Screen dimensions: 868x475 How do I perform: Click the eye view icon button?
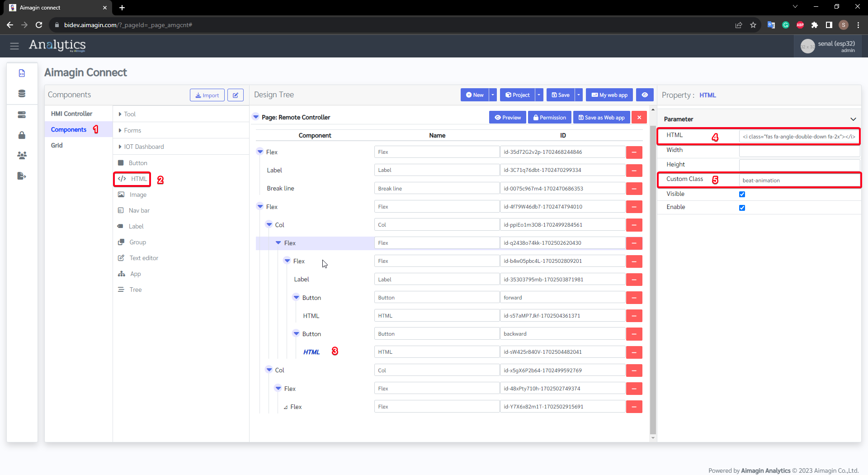[645, 95]
